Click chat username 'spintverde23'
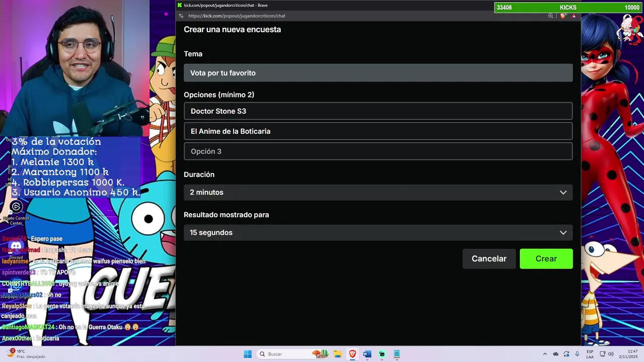 click(19, 273)
